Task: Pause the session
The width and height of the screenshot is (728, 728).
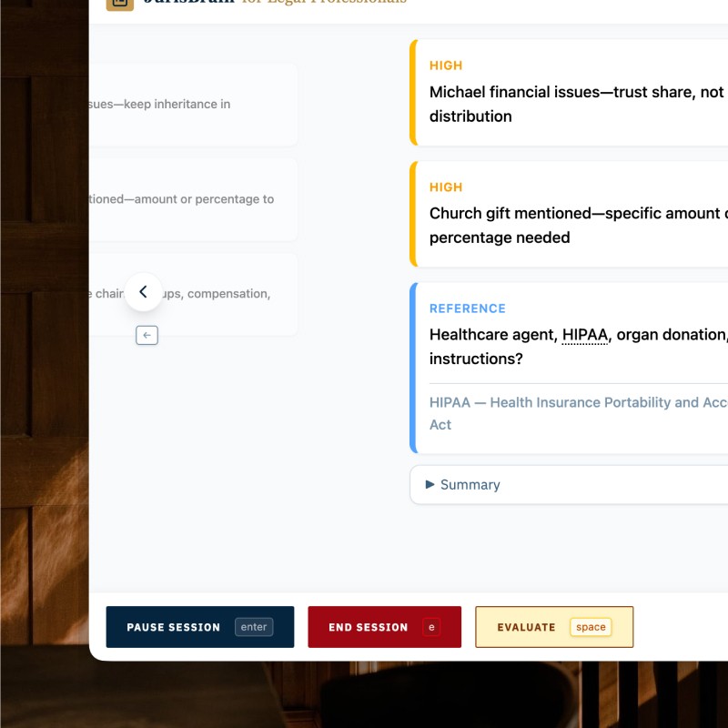Action: click(200, 627)
